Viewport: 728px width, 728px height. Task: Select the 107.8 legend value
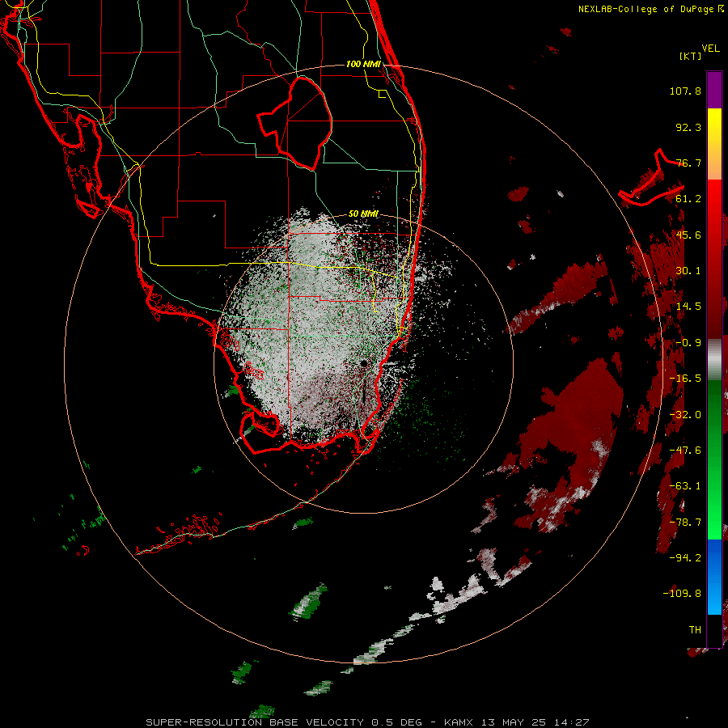[x=685, y=91]
